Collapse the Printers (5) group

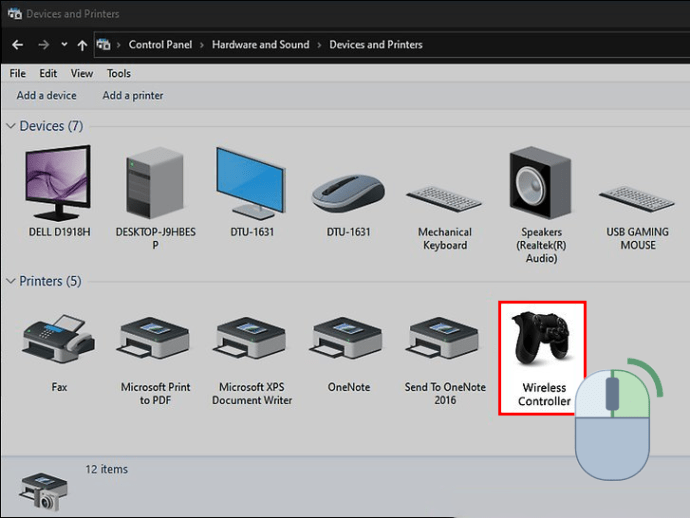pos(11,281)
